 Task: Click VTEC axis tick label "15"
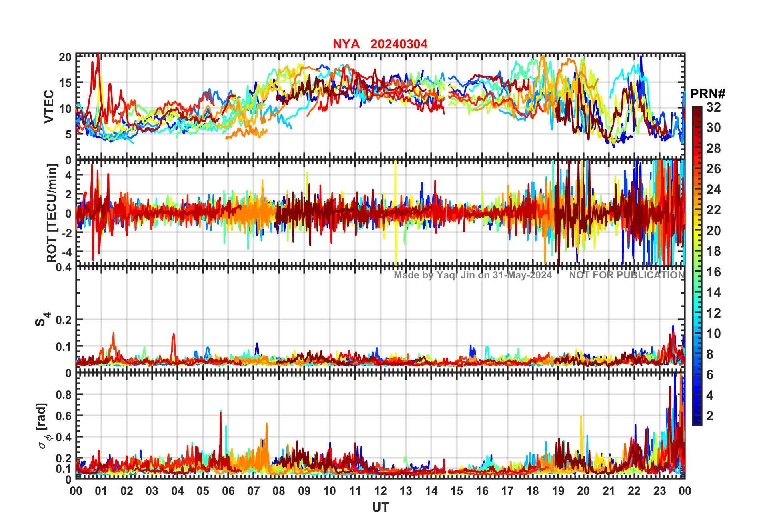click(x=65, y=83)
